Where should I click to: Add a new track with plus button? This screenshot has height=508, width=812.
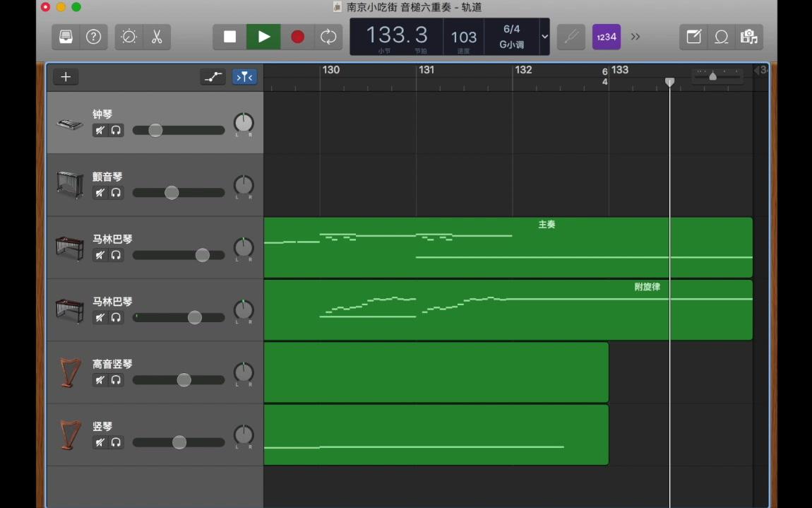click(66, 77)
